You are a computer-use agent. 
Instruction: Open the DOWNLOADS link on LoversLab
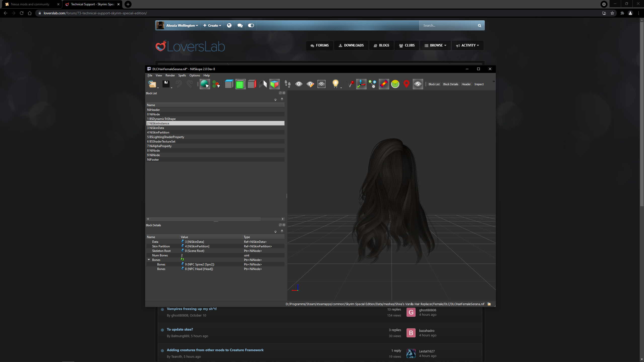tap(351, 45)
